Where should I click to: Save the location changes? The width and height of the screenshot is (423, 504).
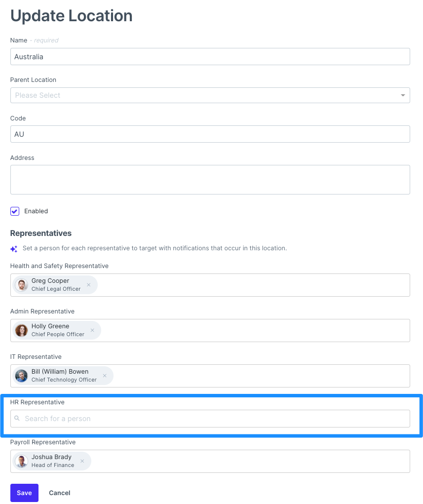pos(24,493)
